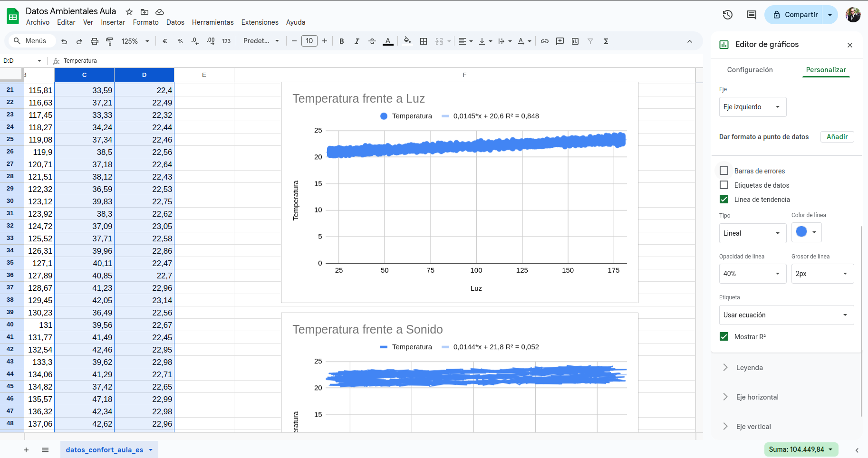The height and width of the screenshot is (458, 868).
Task: Toggle bold text formatting
Action: tap(341, 41)
